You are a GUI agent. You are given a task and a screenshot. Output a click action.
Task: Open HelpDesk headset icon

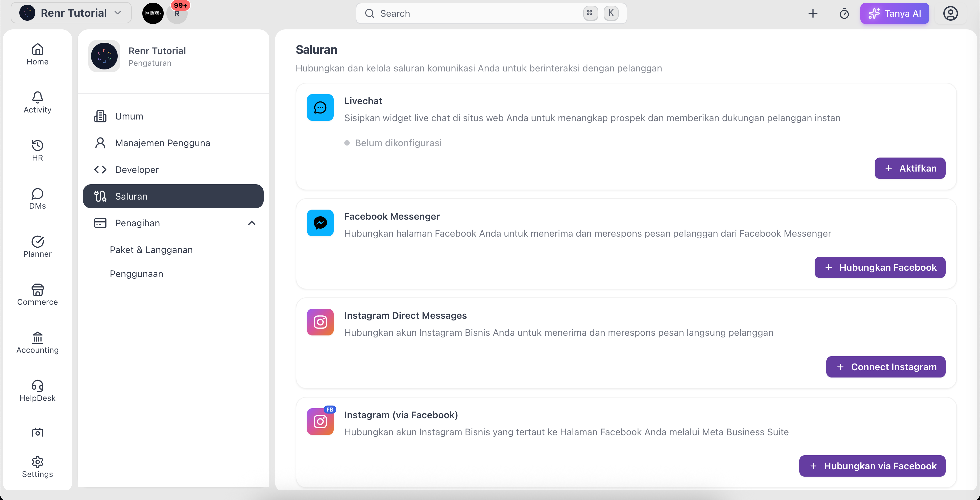(37, 386)
